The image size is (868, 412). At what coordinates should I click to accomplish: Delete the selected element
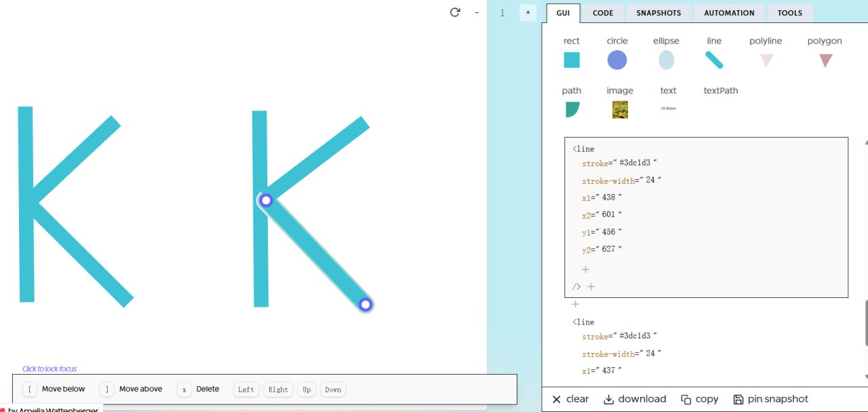click(x=199, y=390)
